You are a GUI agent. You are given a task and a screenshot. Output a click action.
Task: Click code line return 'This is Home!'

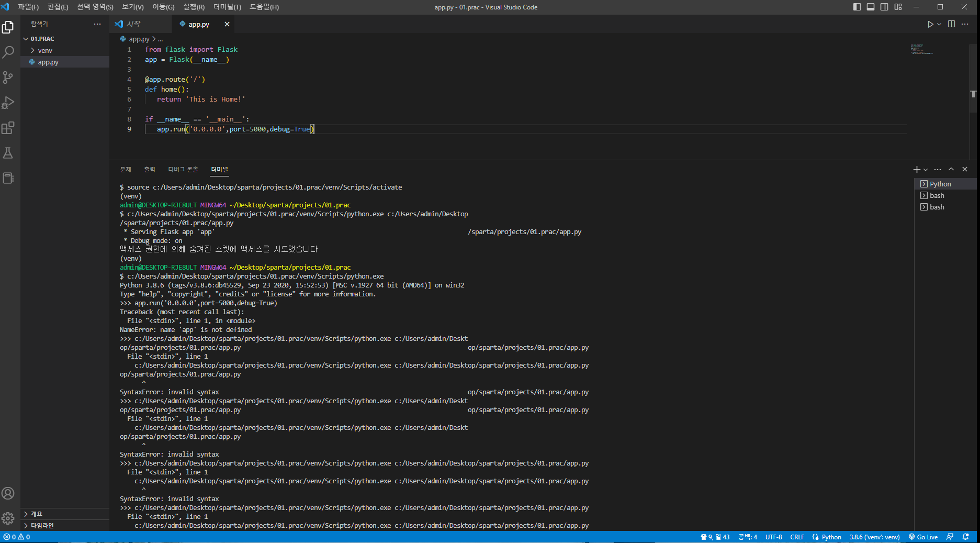click(x=201, y=99)
